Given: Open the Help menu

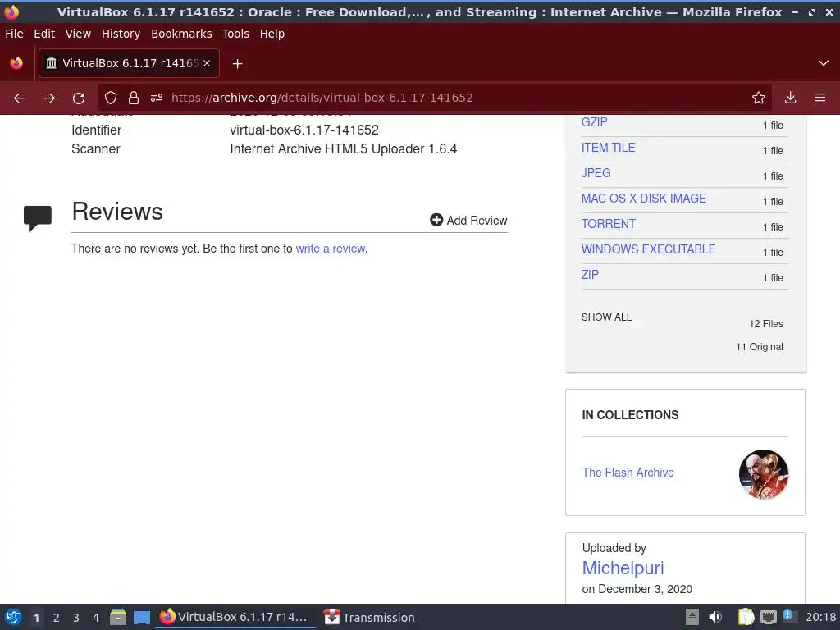Looking at the screenshot, I should 272,34.
